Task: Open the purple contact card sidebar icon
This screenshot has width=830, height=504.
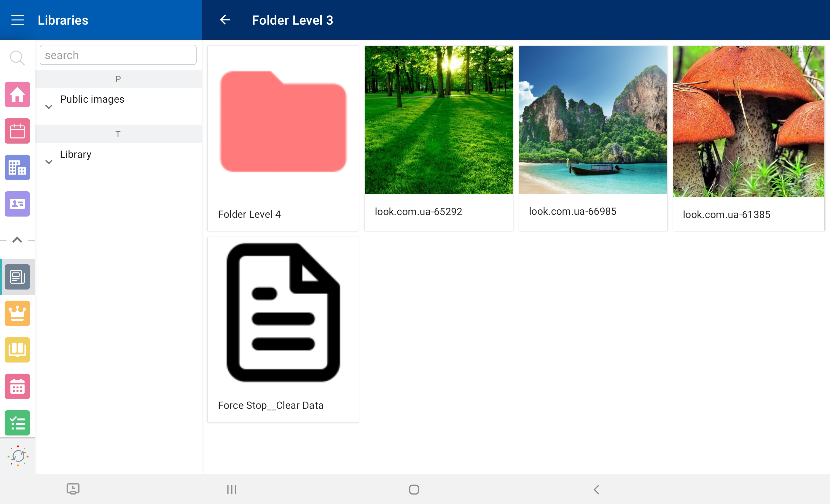Action: coord(17,204)
